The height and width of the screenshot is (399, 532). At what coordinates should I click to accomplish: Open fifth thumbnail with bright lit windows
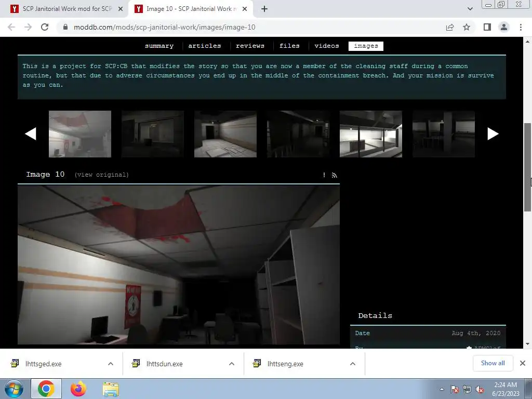coord(371,134)
